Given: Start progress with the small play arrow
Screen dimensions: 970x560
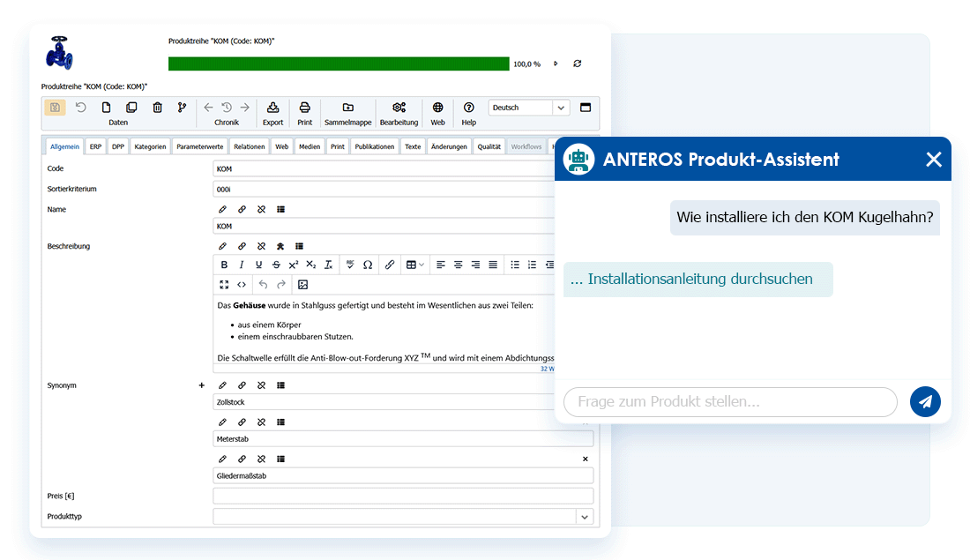Looking at the screenshot, I should pyautogui.click(x=556, y=63).
